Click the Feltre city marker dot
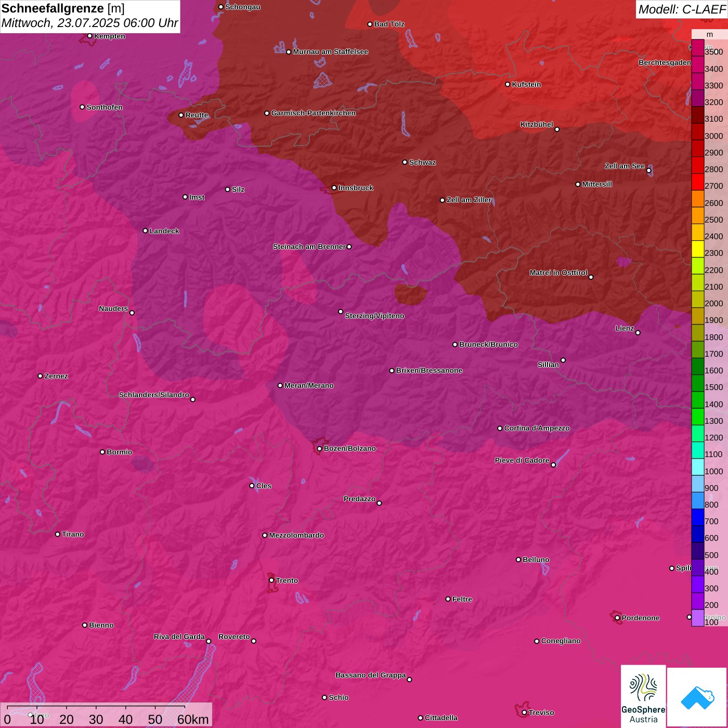The width and height of the screenshot is (728, 728). (x=448, y=599)
